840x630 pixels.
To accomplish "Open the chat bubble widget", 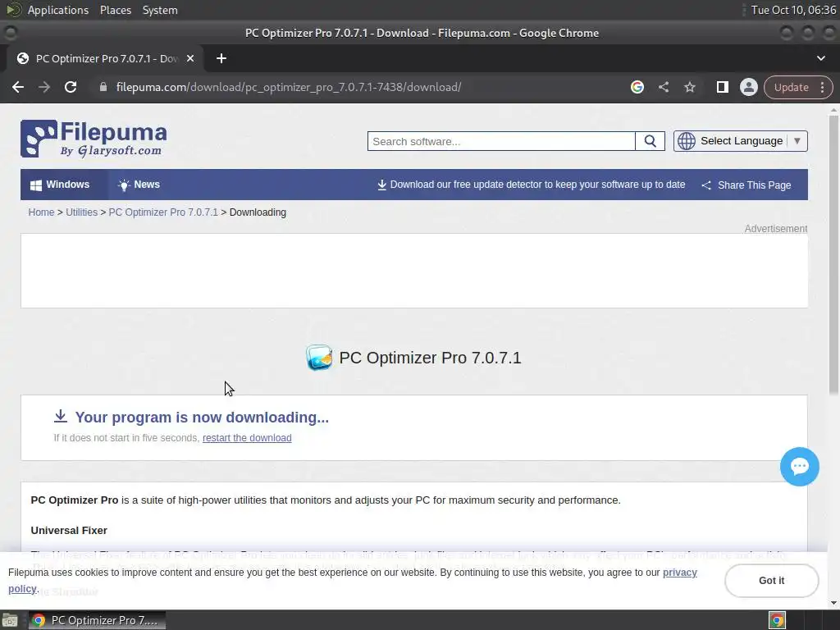I will (799, 467).
